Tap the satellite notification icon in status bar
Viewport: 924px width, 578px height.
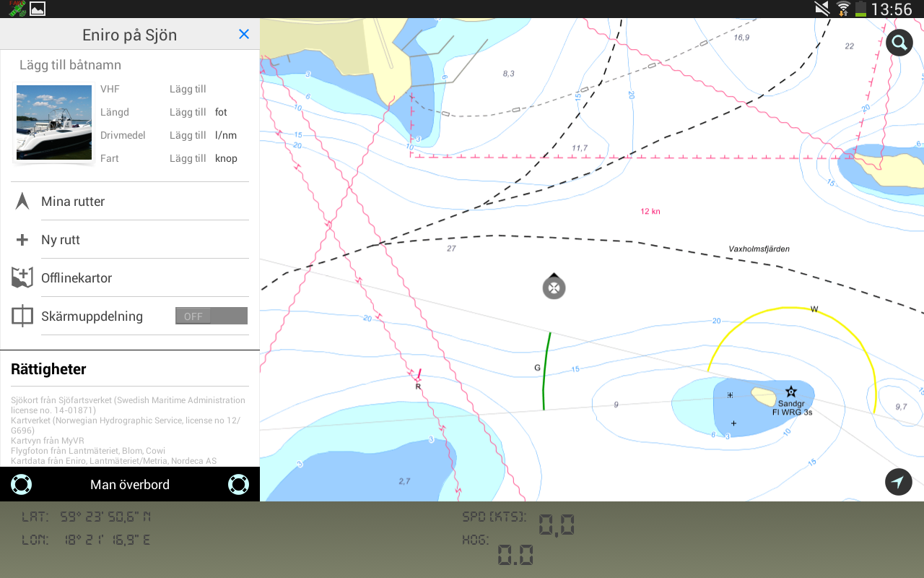(x=16, y=9)
